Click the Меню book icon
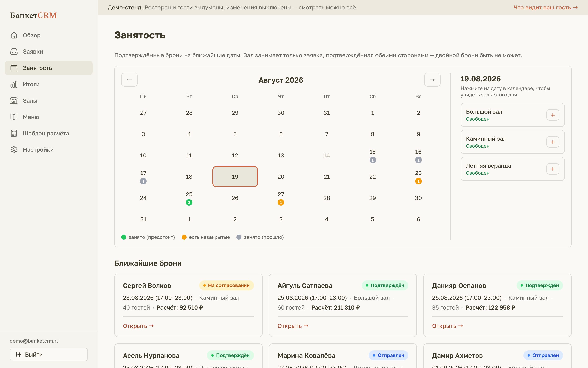Screen dimensions: 588x368 pos(14,117)
